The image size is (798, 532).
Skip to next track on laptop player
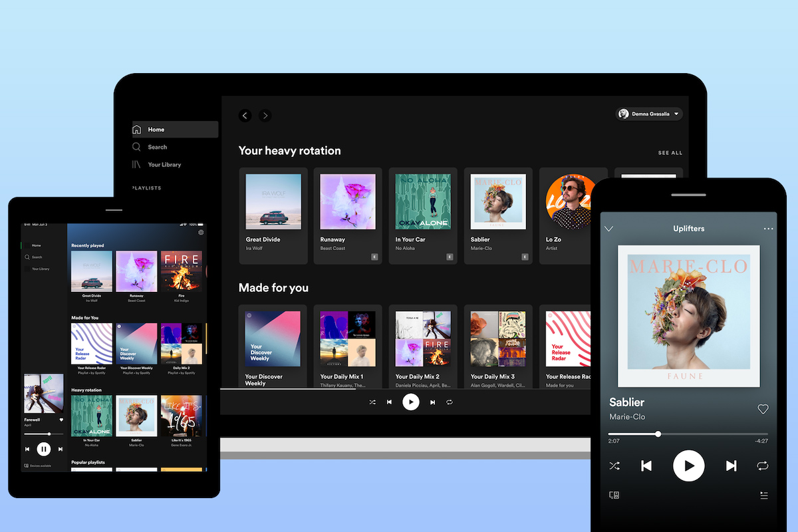[x=432, y=402]
